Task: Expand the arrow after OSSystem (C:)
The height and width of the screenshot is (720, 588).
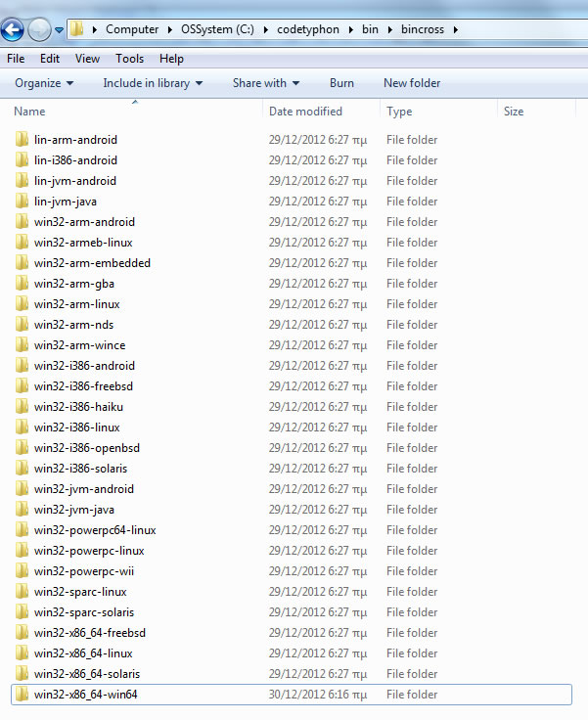Action: 266,30
